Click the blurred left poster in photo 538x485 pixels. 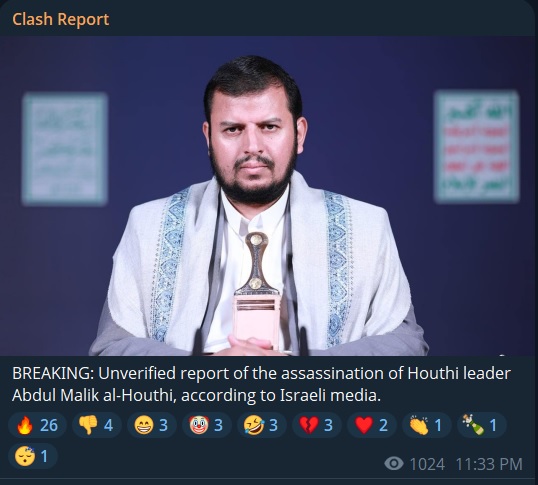click(65, 149)
